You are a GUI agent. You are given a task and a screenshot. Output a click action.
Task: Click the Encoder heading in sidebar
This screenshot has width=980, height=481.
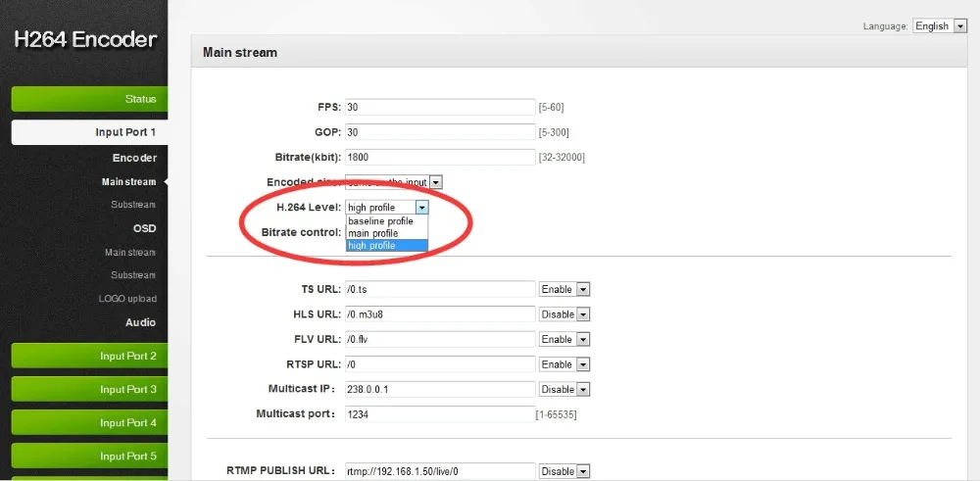coord(134,158)
